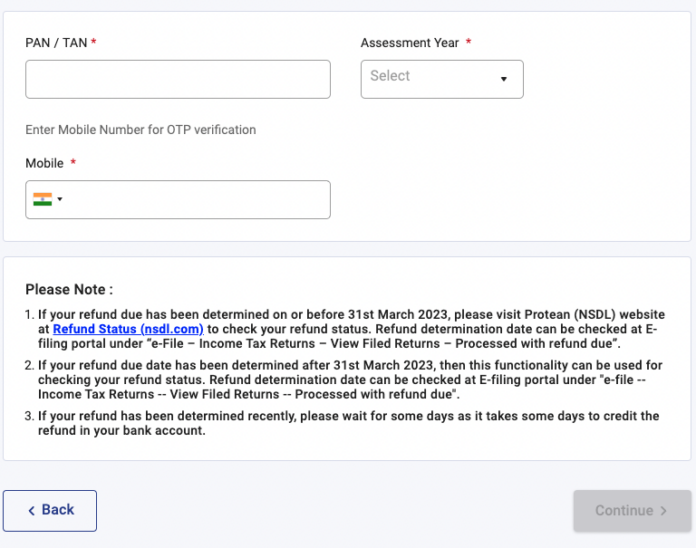Open the India flag country code selector
Screen dimensions: 696x548
47,199
